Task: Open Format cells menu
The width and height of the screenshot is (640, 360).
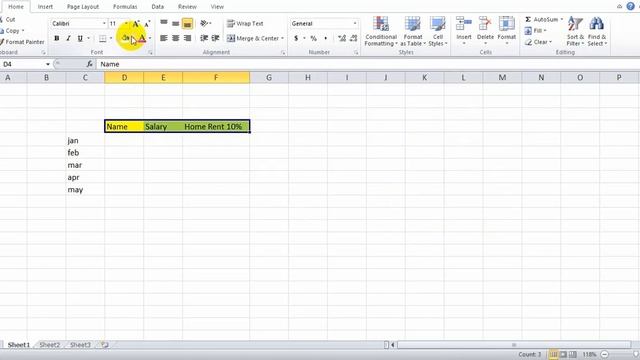Action: click(507, 31)
